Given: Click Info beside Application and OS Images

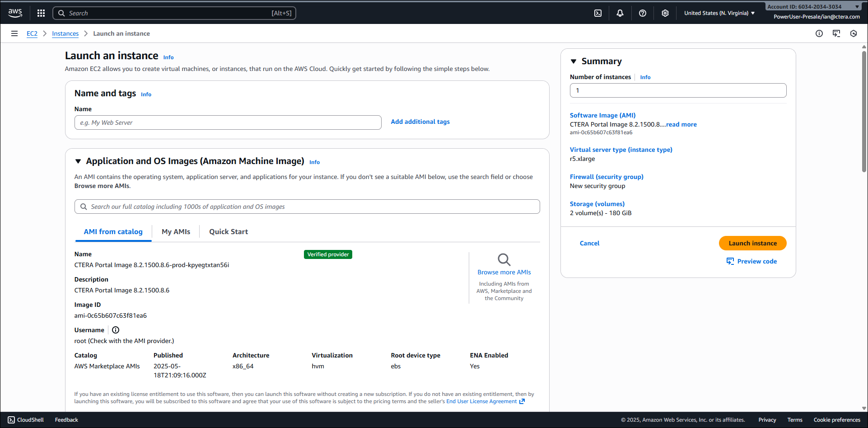Looking at the screenshot, I should 315,162.
